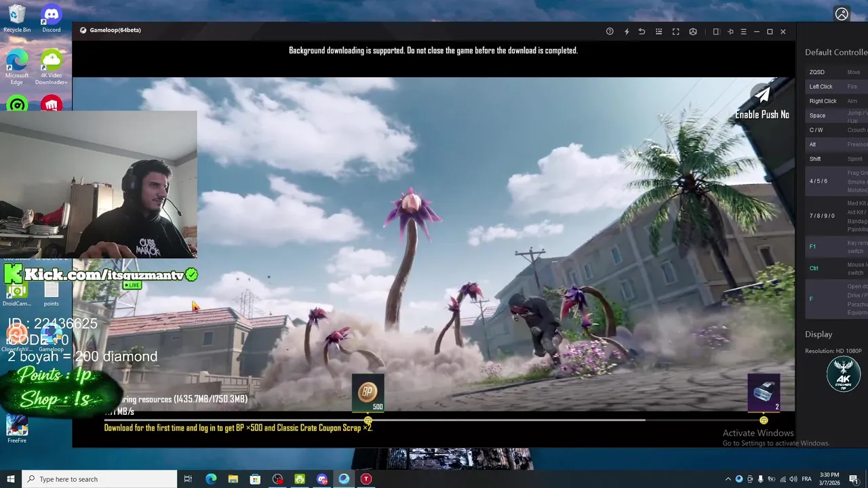Open Task View on the taskbar

(189, 479)
